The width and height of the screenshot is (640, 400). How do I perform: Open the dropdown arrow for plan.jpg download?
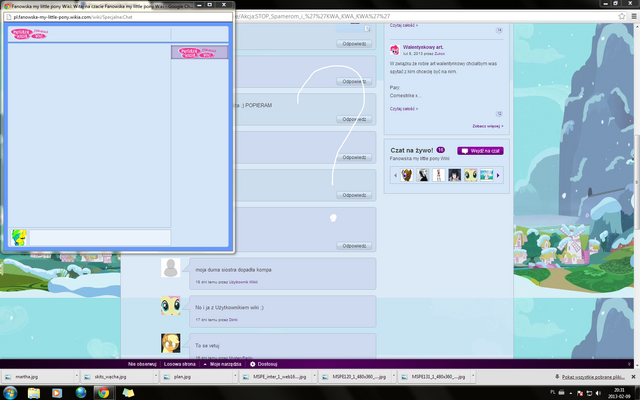(x=235, y=376)
